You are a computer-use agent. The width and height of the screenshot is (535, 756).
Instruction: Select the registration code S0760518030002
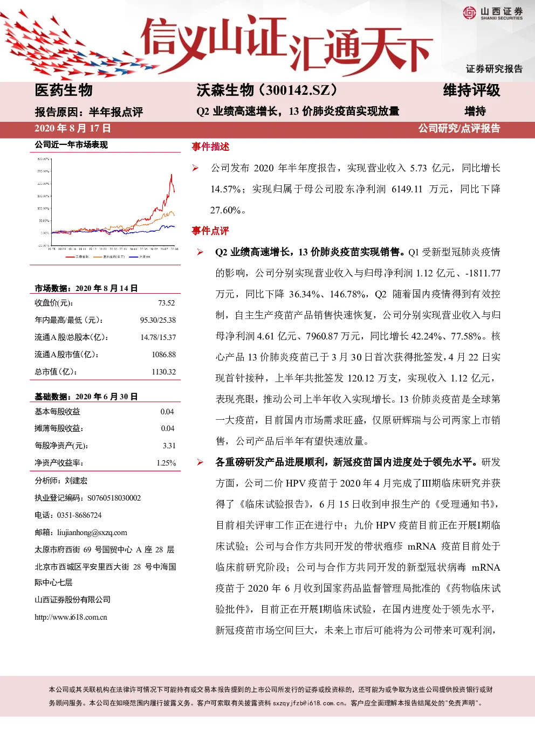114,498
